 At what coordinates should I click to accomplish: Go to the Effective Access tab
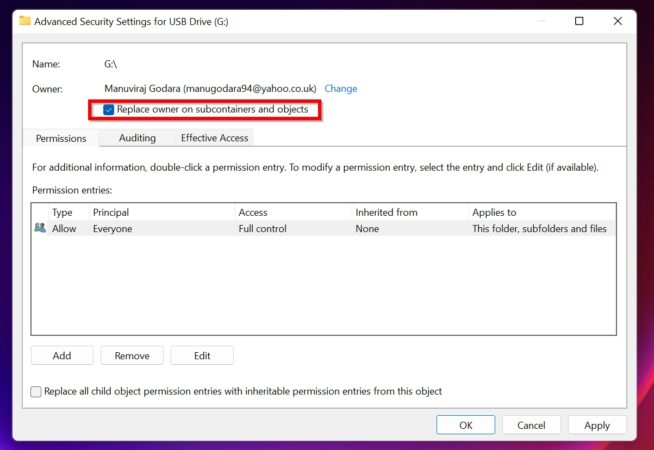[213, 138]
